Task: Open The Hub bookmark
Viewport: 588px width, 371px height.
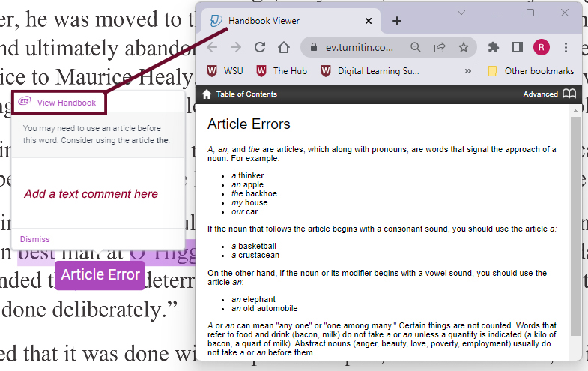Action: coord(282,71)
